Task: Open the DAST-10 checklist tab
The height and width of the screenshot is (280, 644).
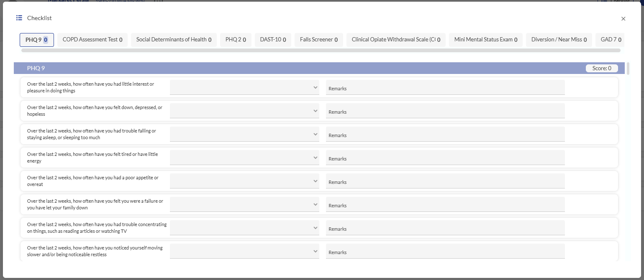Action: point(273,40)
